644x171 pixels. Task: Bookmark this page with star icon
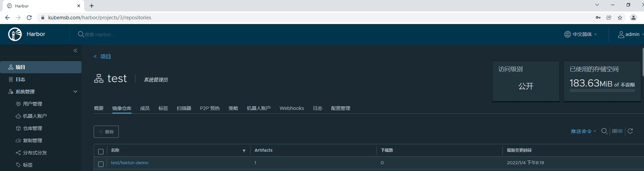(620, 18)
